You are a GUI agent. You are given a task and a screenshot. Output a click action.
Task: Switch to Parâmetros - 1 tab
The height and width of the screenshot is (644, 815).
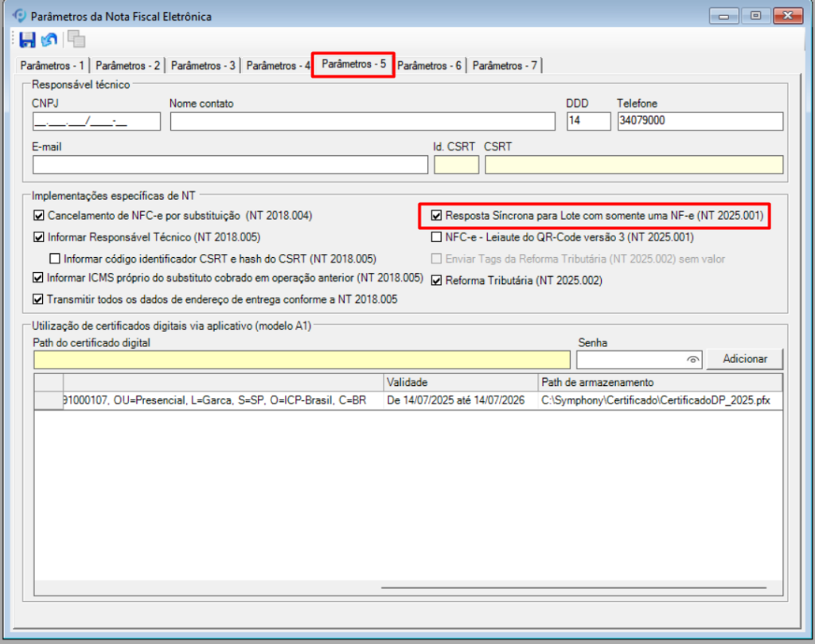(52, 66)
